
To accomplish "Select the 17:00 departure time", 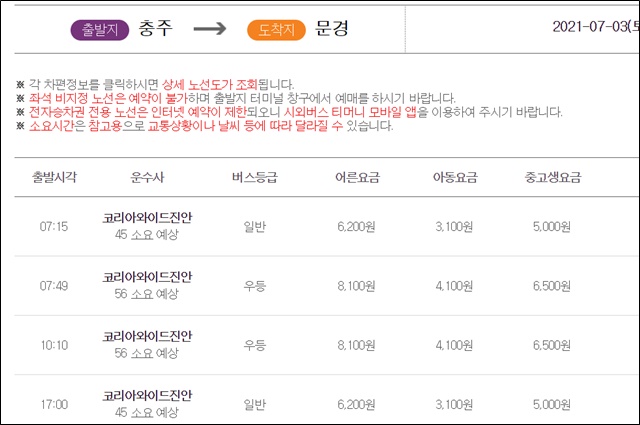I will [54, 404].
